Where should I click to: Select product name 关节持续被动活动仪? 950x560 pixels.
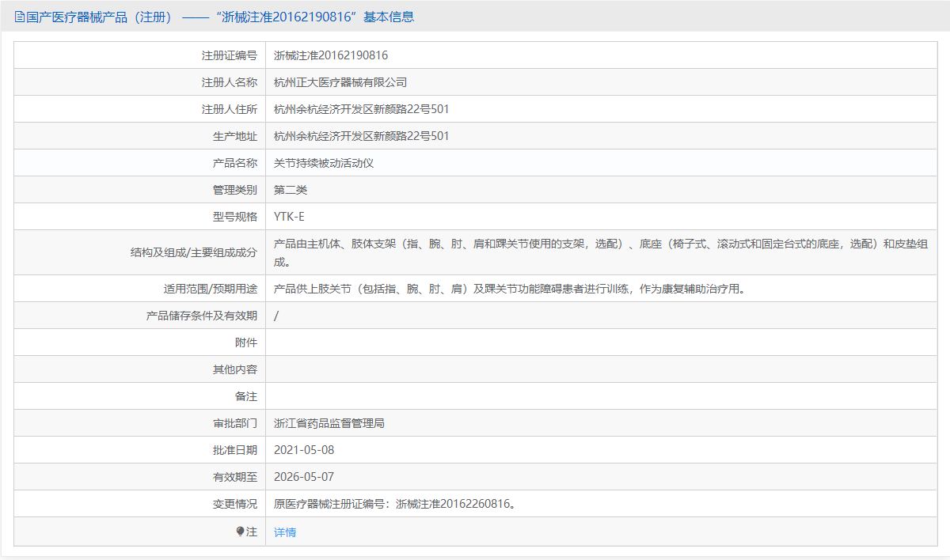[324, 163]
